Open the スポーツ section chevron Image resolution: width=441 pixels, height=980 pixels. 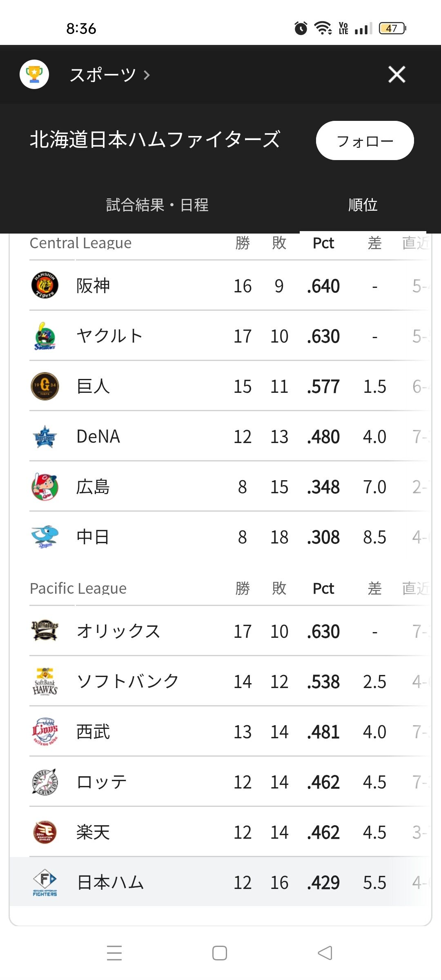147,75
